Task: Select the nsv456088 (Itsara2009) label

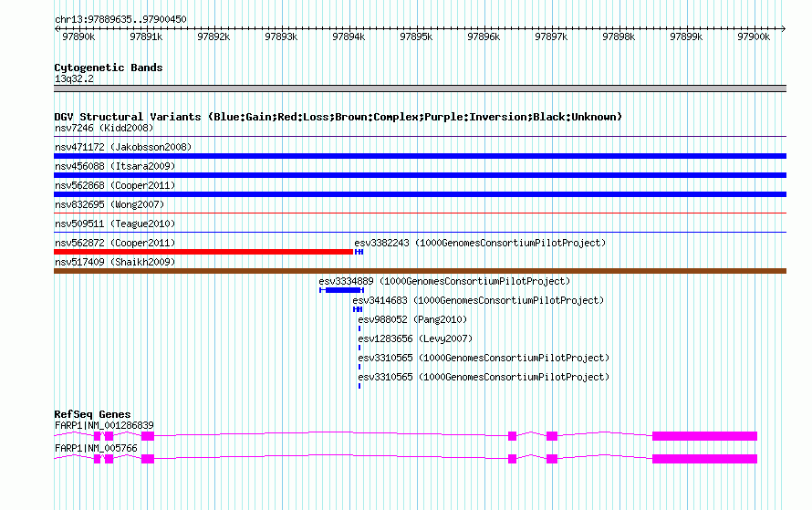Action: (x=115, y=166)
